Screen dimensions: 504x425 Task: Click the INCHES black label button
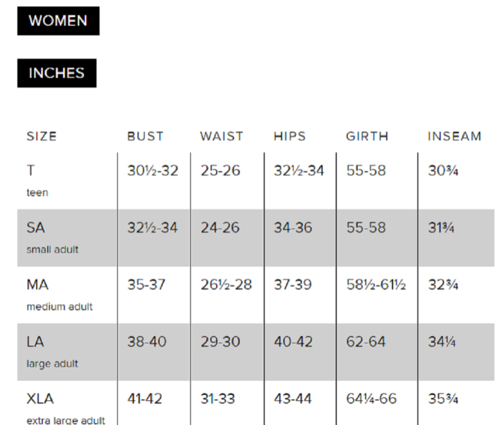pyautogui.click(x=56, y=73)
